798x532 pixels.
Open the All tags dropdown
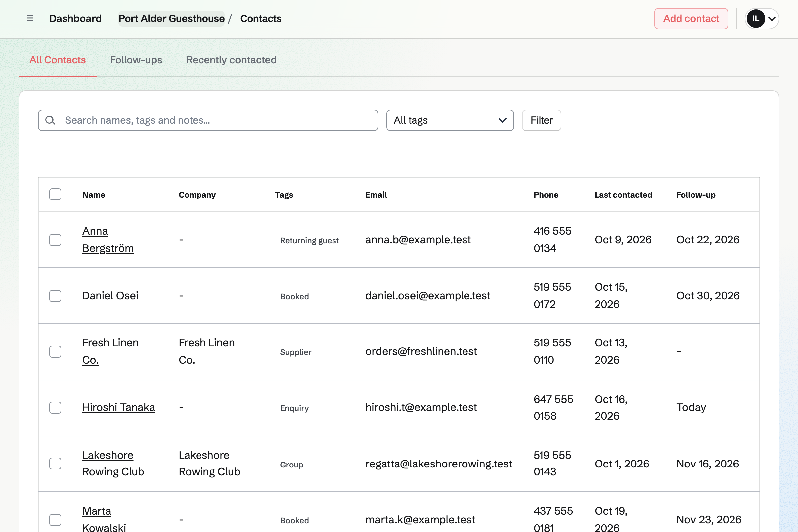tap(450, 120)
